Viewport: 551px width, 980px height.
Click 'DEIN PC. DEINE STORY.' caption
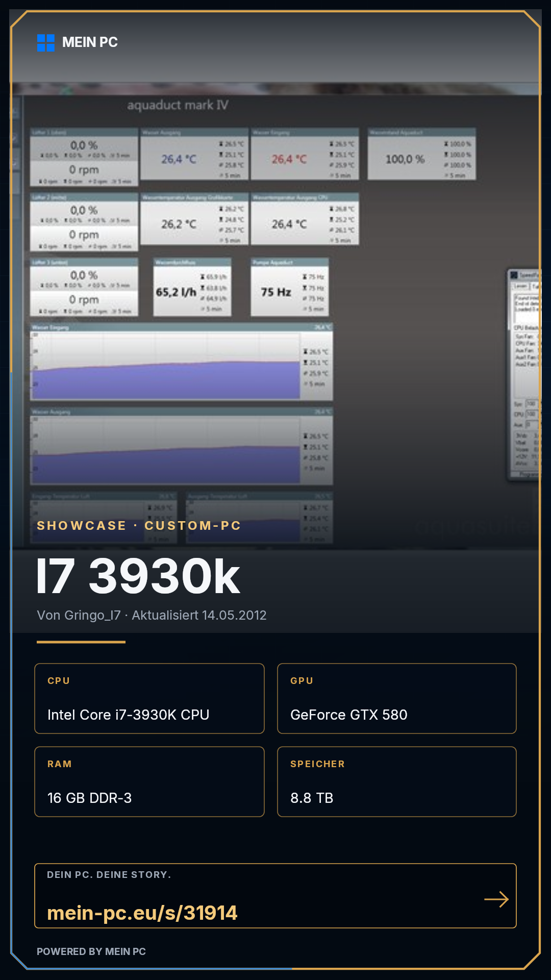[x=109, y=875]
